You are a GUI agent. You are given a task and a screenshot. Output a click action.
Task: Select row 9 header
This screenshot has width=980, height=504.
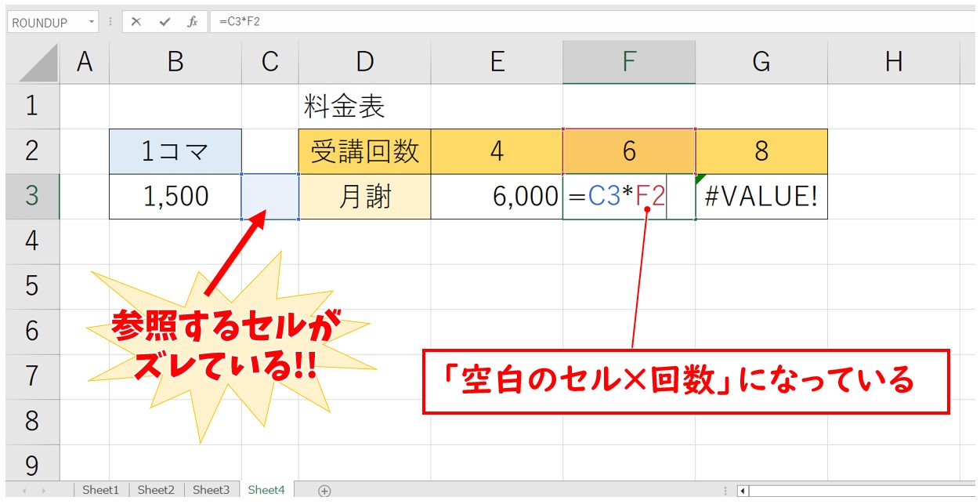[32, 464]
